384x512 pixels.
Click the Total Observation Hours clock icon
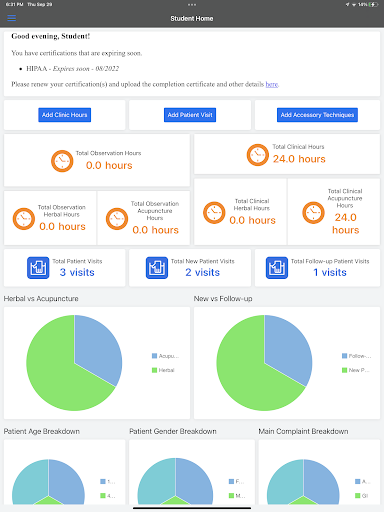(x=62, y=161)
